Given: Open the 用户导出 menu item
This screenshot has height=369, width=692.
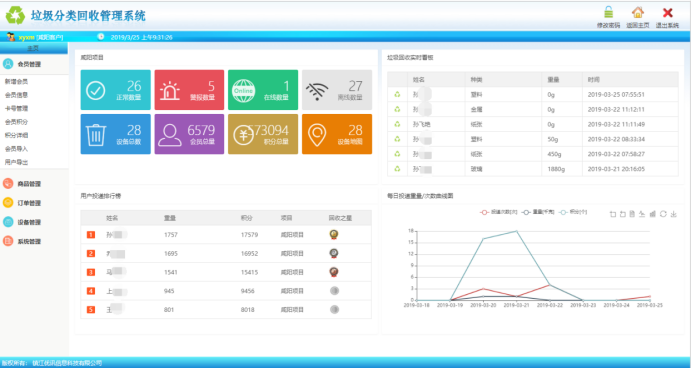Looking at the screenshot, I should [16, 162].
